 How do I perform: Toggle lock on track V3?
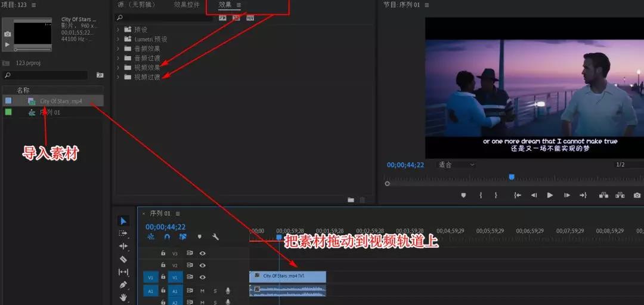point(163,253)
